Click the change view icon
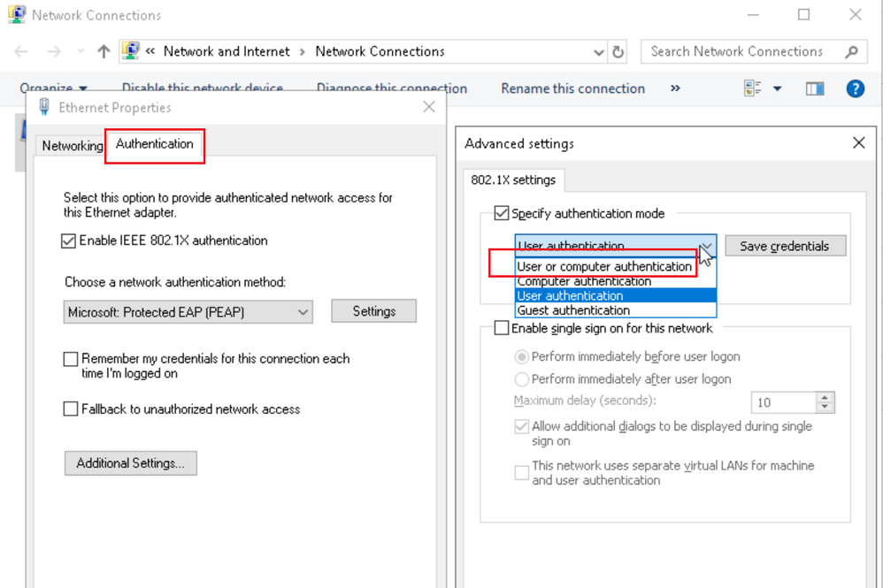The height and width of the screenshot is (588, 883). point(752,88)
